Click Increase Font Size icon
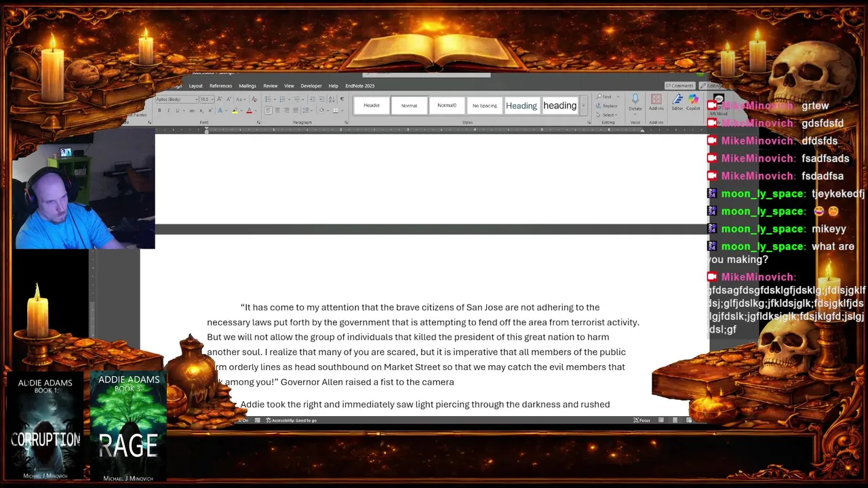Image resolution: width=868 pixels, height=488 pixels. pyautogui.click(x=219, y=99)
